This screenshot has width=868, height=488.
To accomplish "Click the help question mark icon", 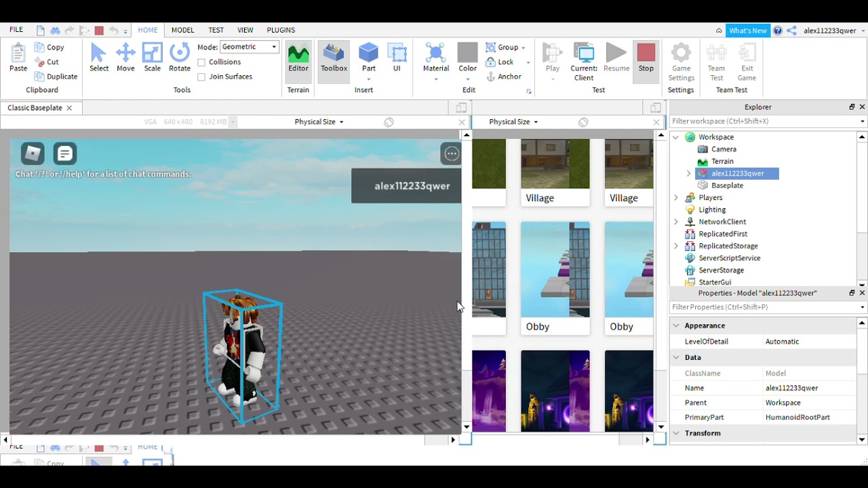I will (x=778, y=30).
